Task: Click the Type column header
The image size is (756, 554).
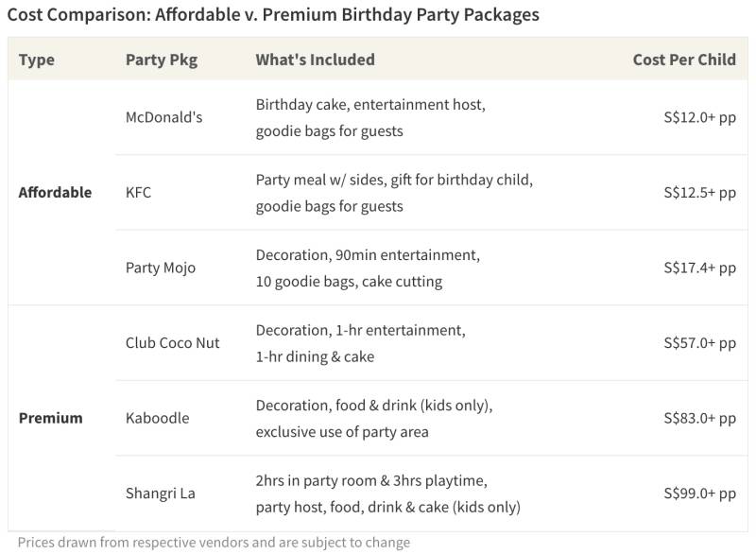Action: [x=37, y=60]
